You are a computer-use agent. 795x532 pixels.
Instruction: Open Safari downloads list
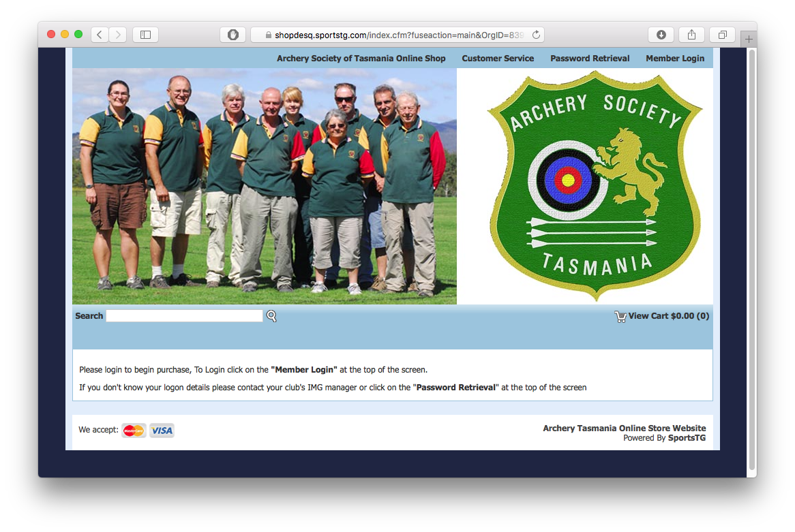661,35
